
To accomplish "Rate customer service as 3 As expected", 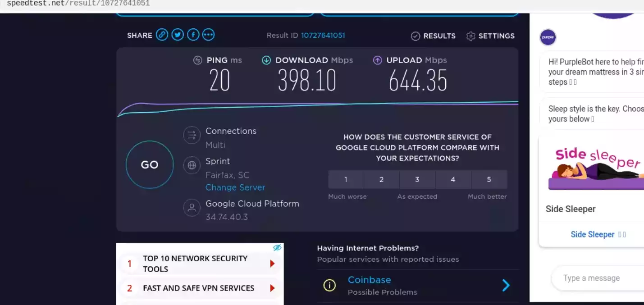I will coord(417,179).
